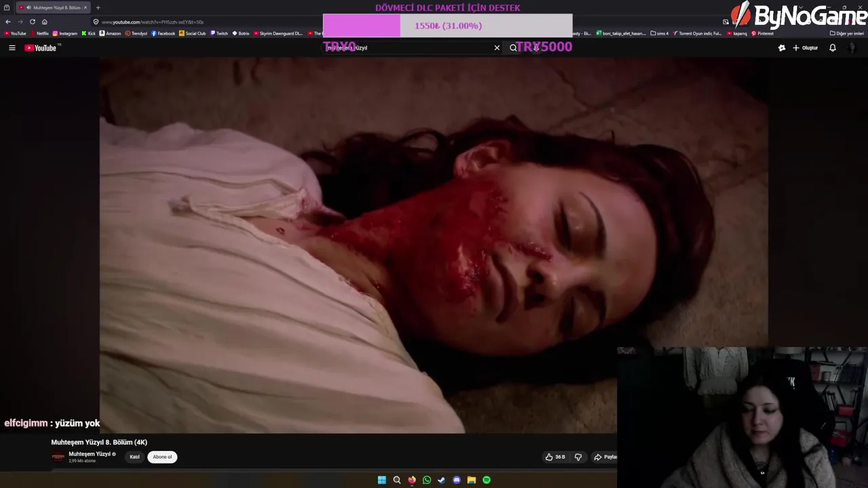Clear the YouTube search field with X

click(497, 48)
